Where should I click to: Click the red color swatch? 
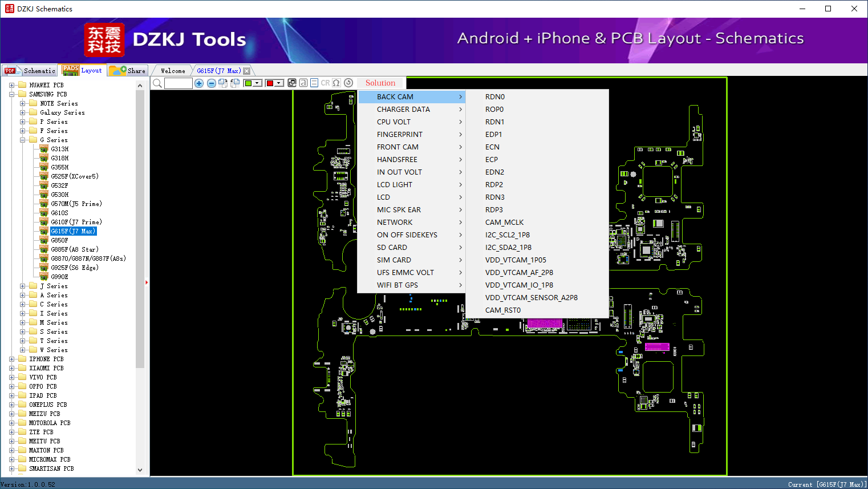(x=270, y=83)
